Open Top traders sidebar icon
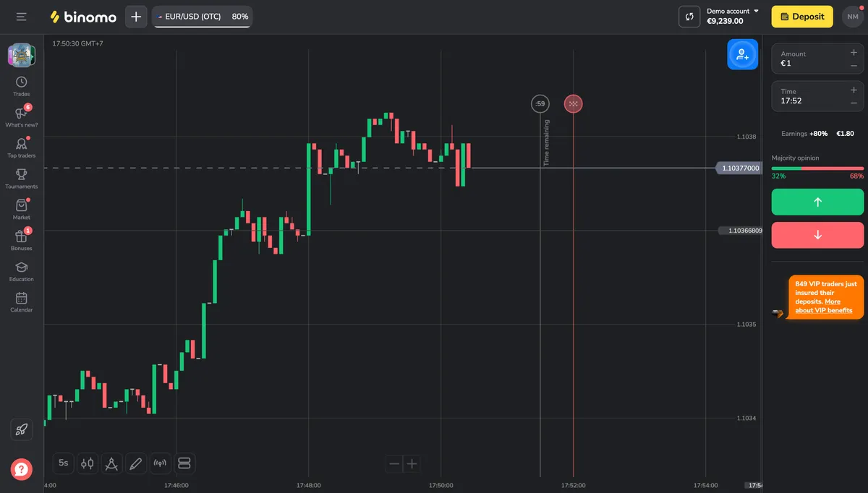868x493 pixels. click(x=22, y=147)
